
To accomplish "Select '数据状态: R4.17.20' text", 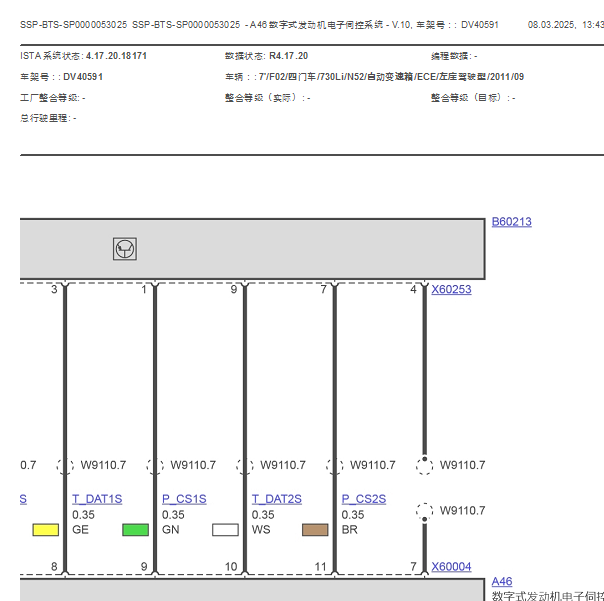I will [267, 56].
